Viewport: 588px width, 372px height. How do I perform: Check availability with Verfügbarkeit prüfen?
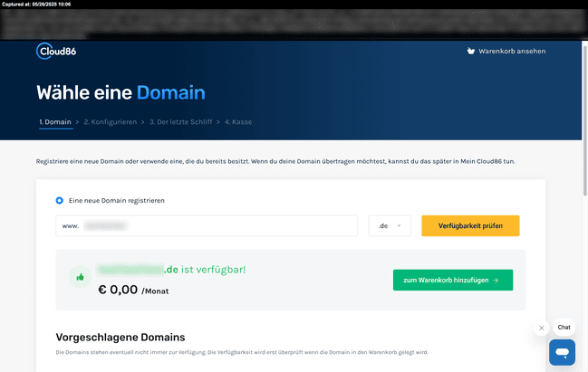coord(470,226)
